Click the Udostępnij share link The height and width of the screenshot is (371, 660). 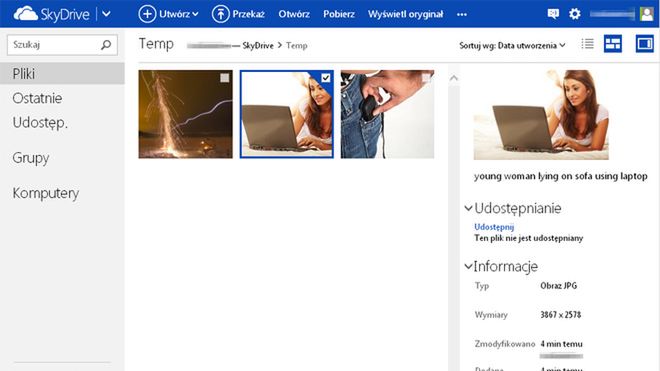[494, 227]
